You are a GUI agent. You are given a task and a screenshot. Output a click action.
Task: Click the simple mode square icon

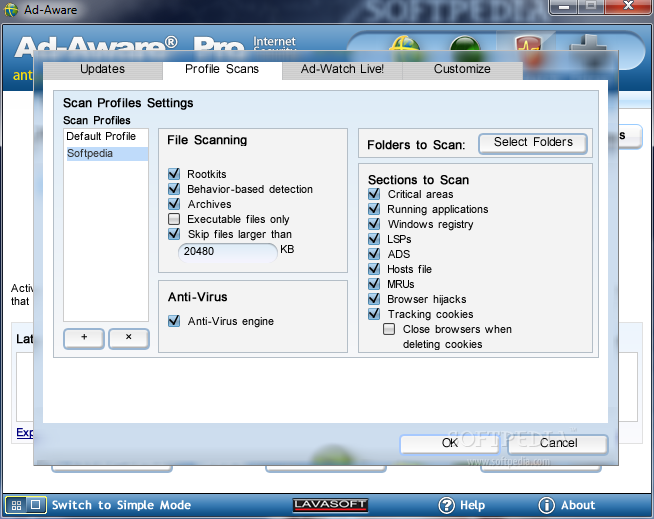36,505
